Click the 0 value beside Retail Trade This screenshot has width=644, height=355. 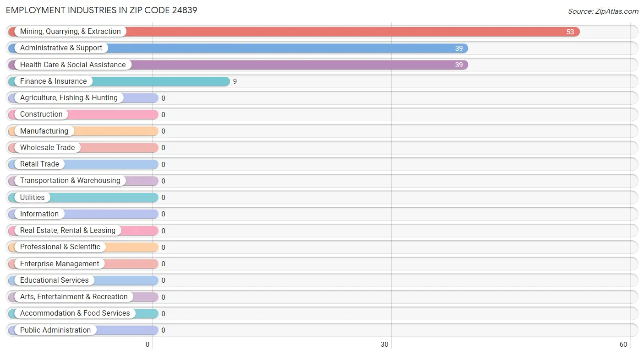click(x=163, y=165)
